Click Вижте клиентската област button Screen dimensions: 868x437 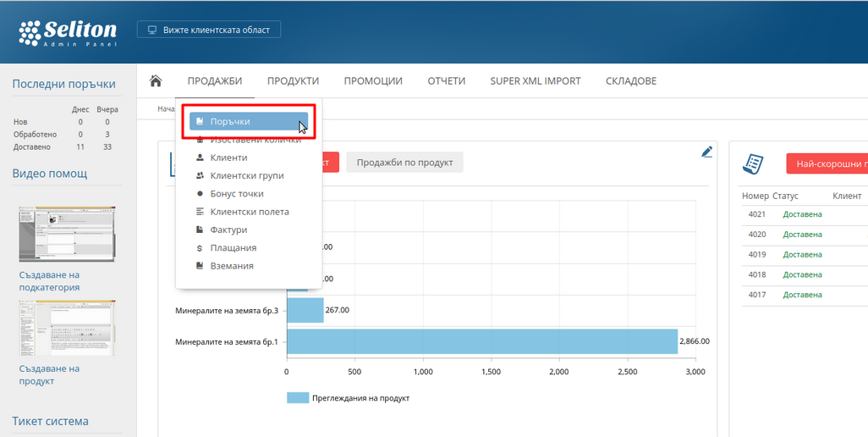click(x=208, y=30)
